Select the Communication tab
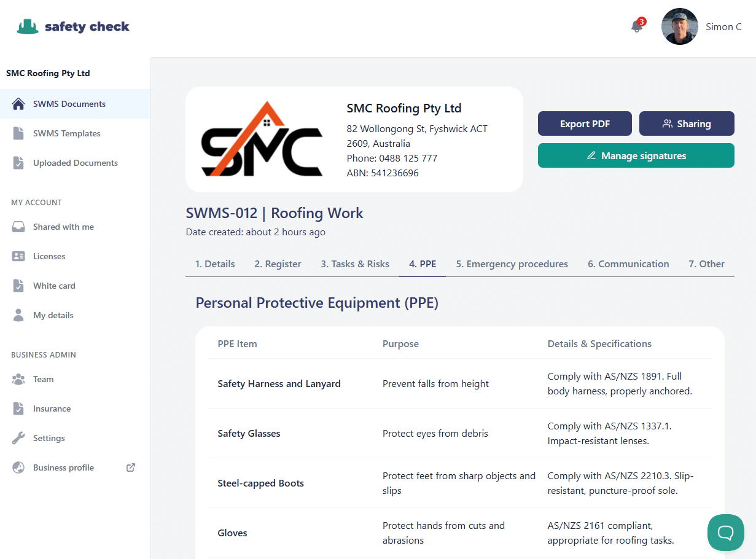 pos(628,264)
